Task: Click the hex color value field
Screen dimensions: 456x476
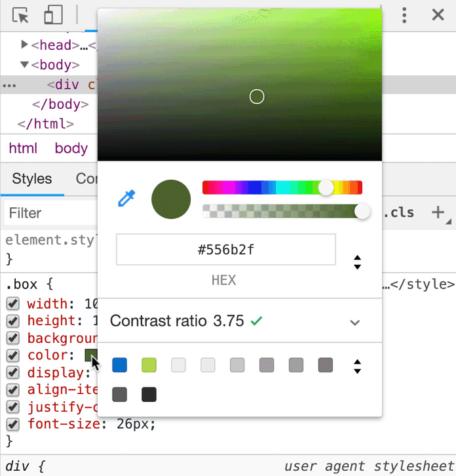Action: [226, 250]
